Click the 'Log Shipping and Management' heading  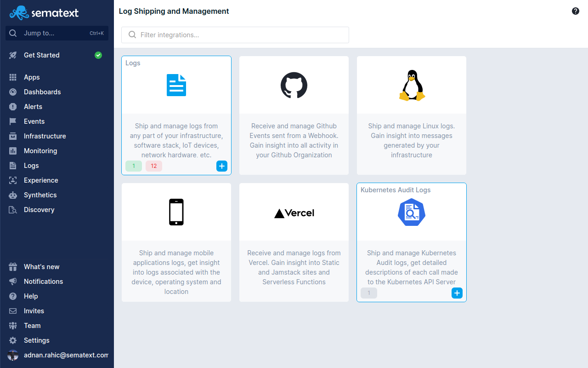pyautogui.click(x=174, y=11)
